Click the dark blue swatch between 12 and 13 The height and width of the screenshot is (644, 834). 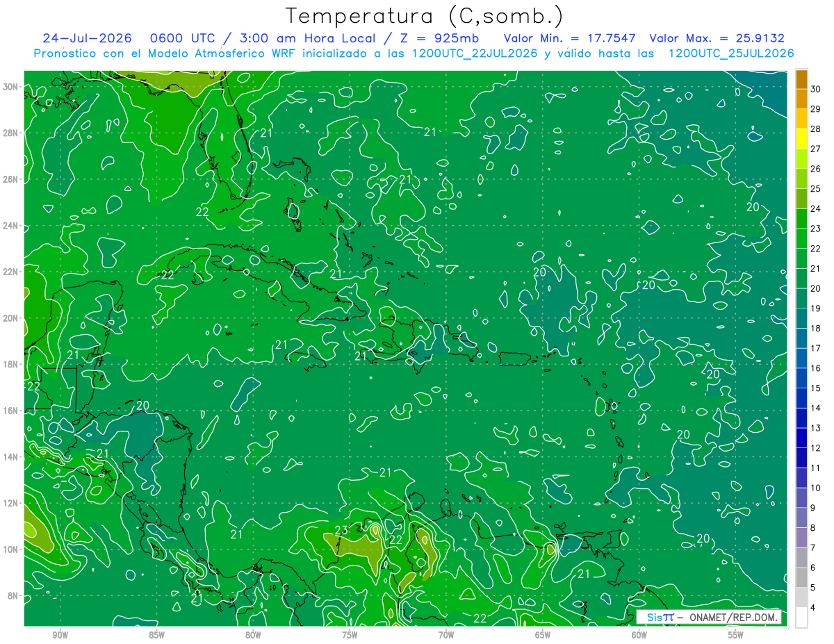point(801,438)
